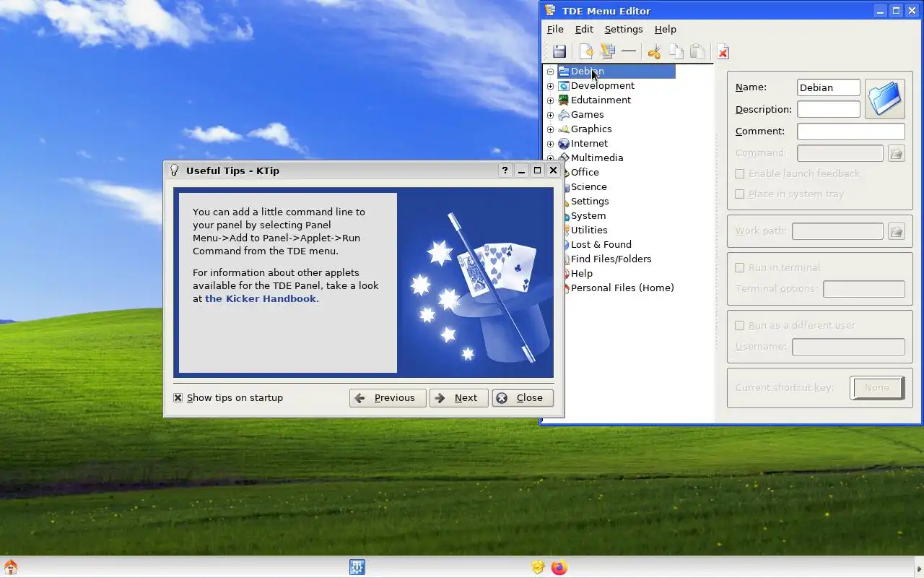Screen dimensions: 924x578
Task: Click the Edutainment category icon
Action: [564, 100]
